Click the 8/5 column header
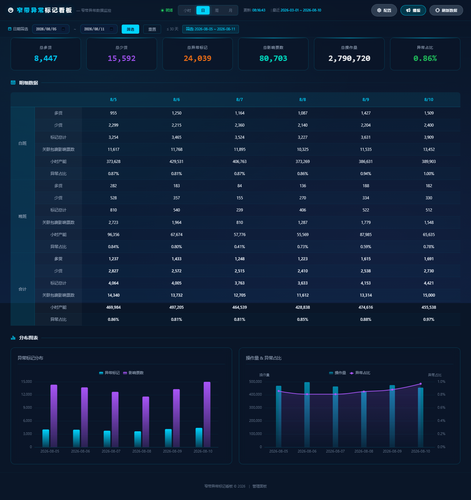This screenshot has width=471, height=500. pos(113,100)
